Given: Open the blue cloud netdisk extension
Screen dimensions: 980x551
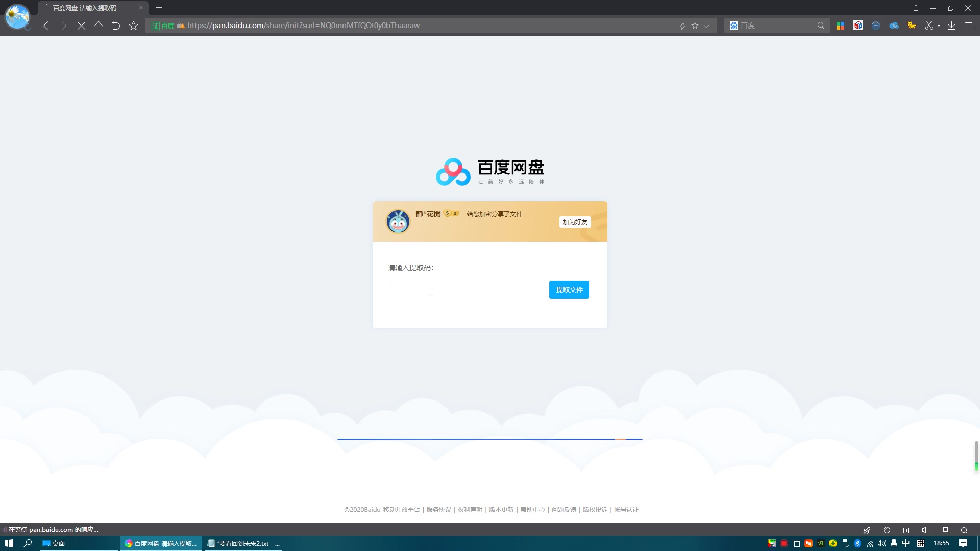Looking at the screenshot, I should click(894, 26).
